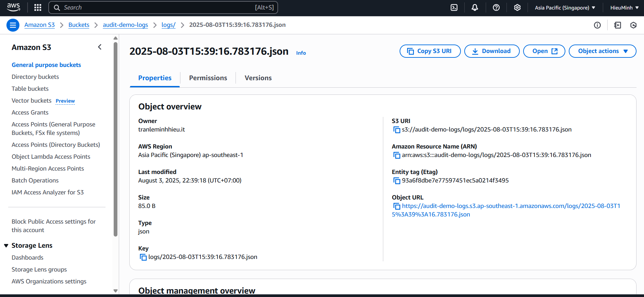Screen dimensions: 644x297
Task: Open Access Points (General Purpose Buckets, FSx)
Action: tap(53, 128)
